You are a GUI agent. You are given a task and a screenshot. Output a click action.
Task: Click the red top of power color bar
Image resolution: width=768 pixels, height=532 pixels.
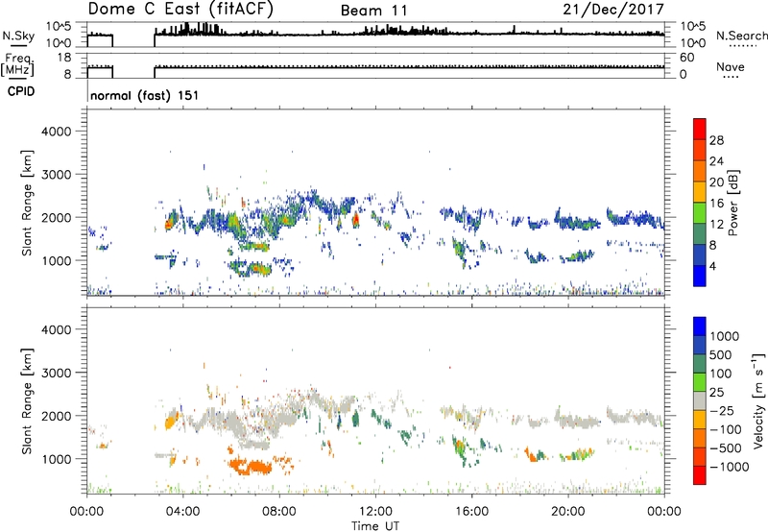[x=700, y=129]
